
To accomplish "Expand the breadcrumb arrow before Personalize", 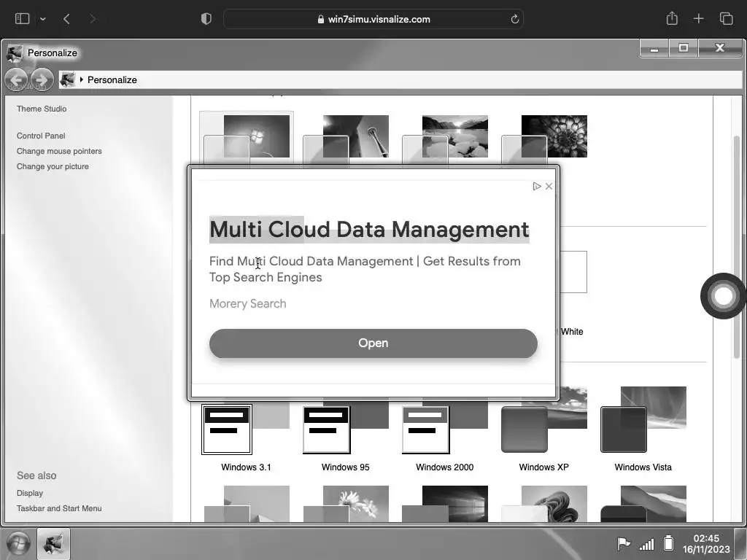I will (x=82, y=79).
